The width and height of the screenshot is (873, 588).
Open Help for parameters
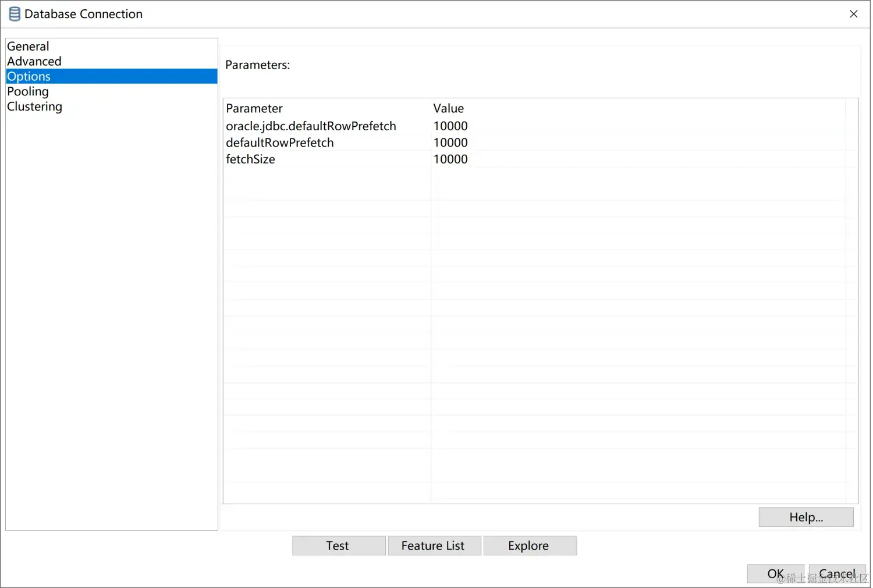click(806, 518)
